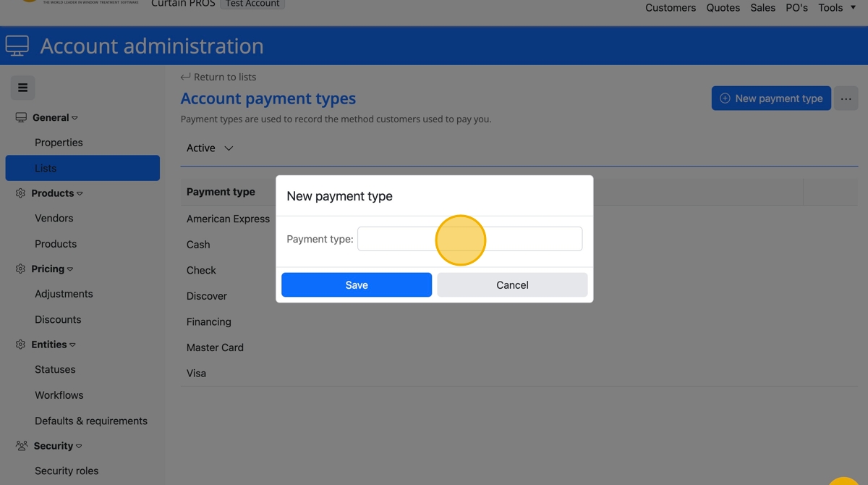Image resolution: width=868 pixels, height=485 pixels.
Task: Select Properties in the sidebar
Action: click(59, 143)
